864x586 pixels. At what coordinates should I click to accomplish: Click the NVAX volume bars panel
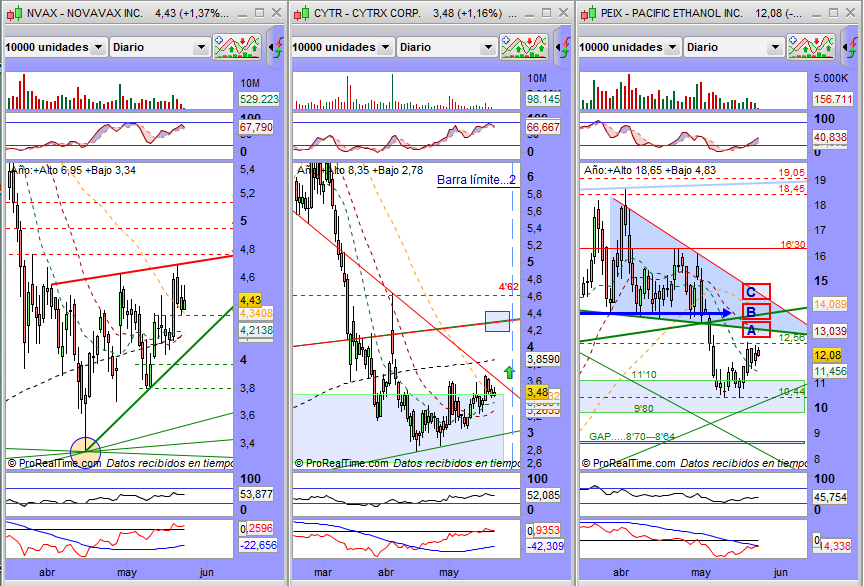[120, 90]
